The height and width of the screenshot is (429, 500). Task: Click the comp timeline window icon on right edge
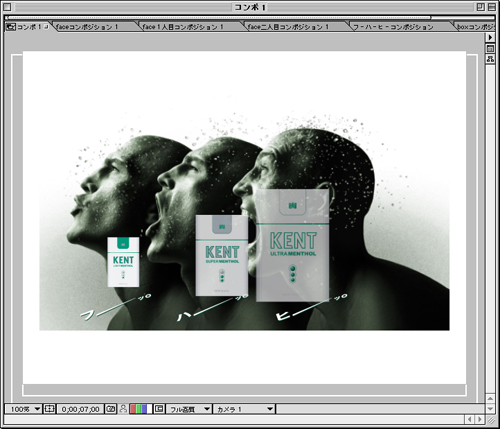(x=490, y=49)
